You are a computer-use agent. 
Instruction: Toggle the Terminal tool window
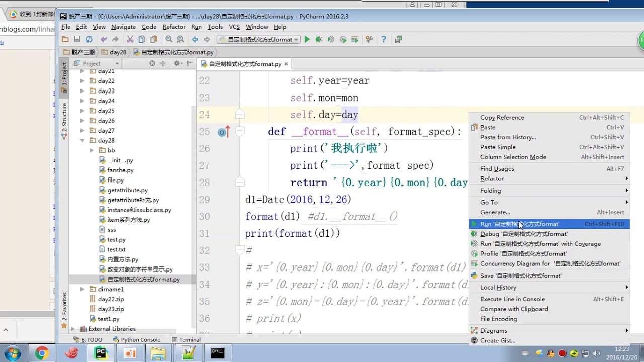tap(186, 340)
